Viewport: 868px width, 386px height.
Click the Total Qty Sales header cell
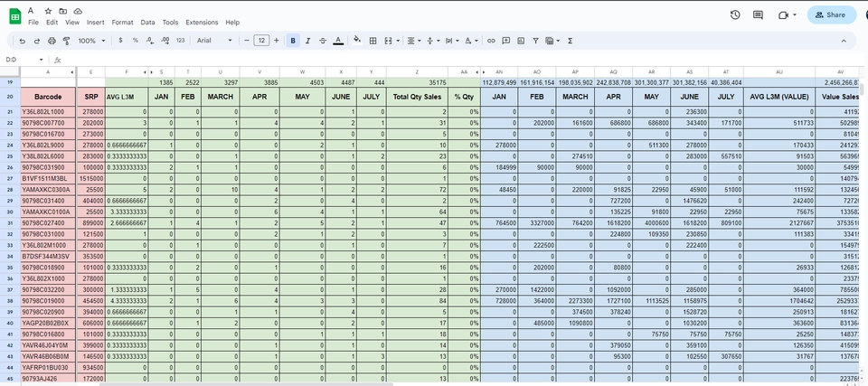(417, 97)
